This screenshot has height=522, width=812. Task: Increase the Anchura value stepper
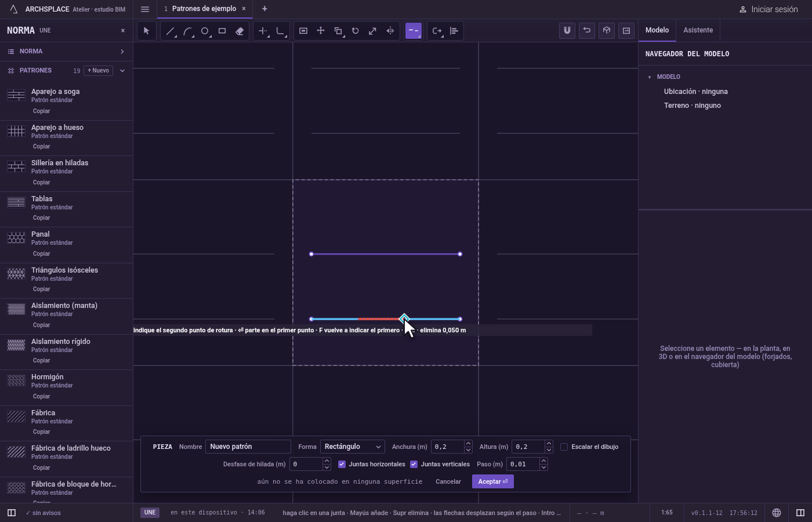468,444
